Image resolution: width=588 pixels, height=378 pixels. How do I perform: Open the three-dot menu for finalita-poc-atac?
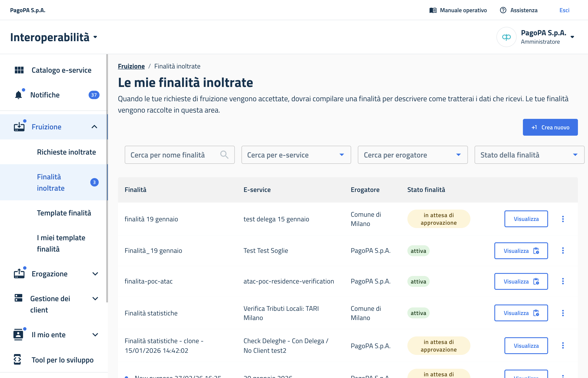(x=563, y=281)
